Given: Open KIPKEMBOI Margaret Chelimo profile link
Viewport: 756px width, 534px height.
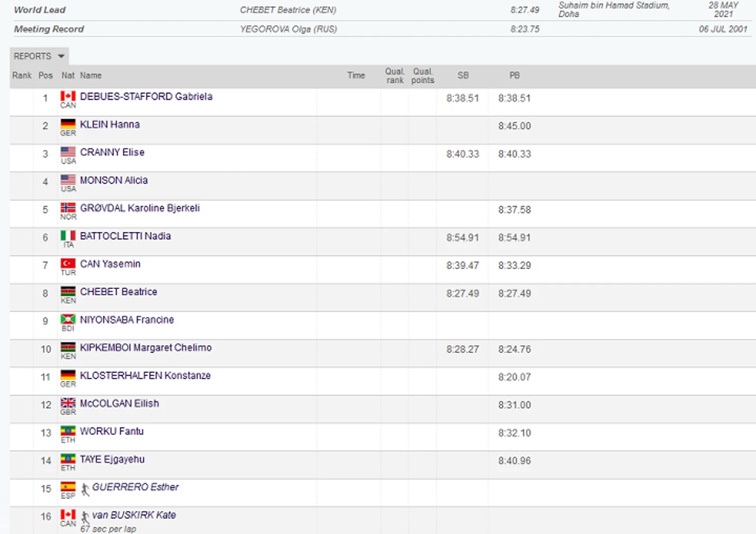Looking at the screenshot, I should coord(146,348).
